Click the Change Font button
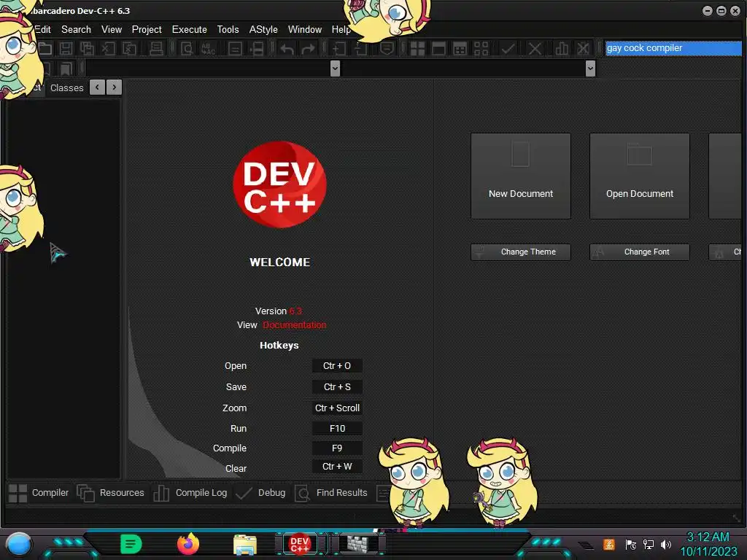This screenshot has width=747, height=560. 639,252
